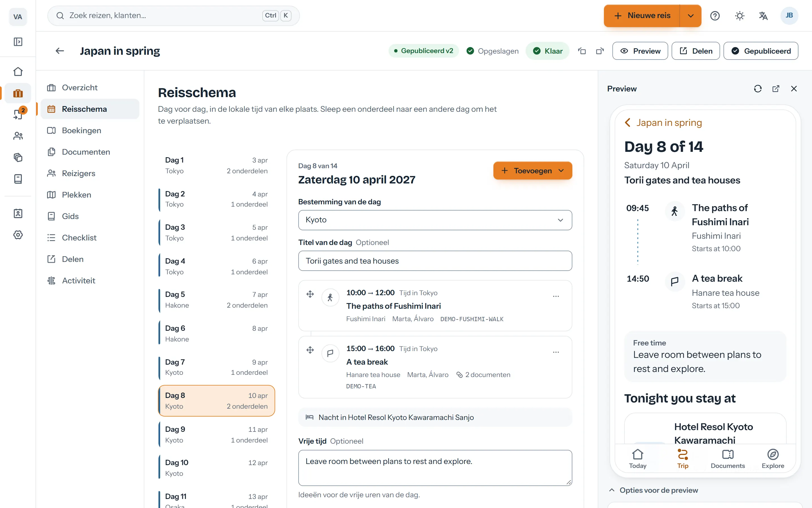The width and height of the screenshot is (812, 508).
Task: Open the guide book icon in rail
Action: 18,179
